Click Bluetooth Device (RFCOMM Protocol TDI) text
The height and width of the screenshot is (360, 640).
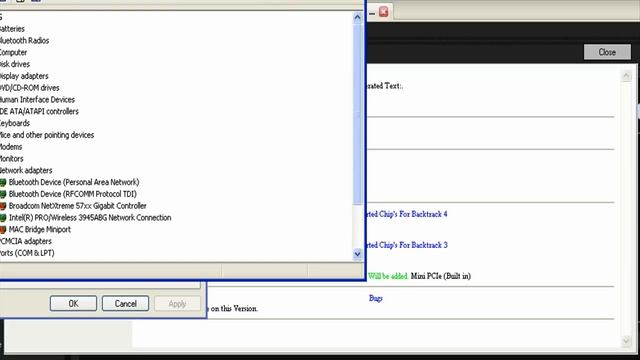[73, 194]
